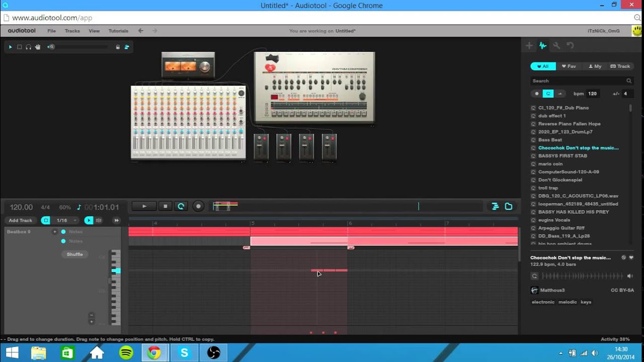Click the closed lock icon in desktop toolbar
This screenshot has width=644, height=362.
[x=118, y=47]
